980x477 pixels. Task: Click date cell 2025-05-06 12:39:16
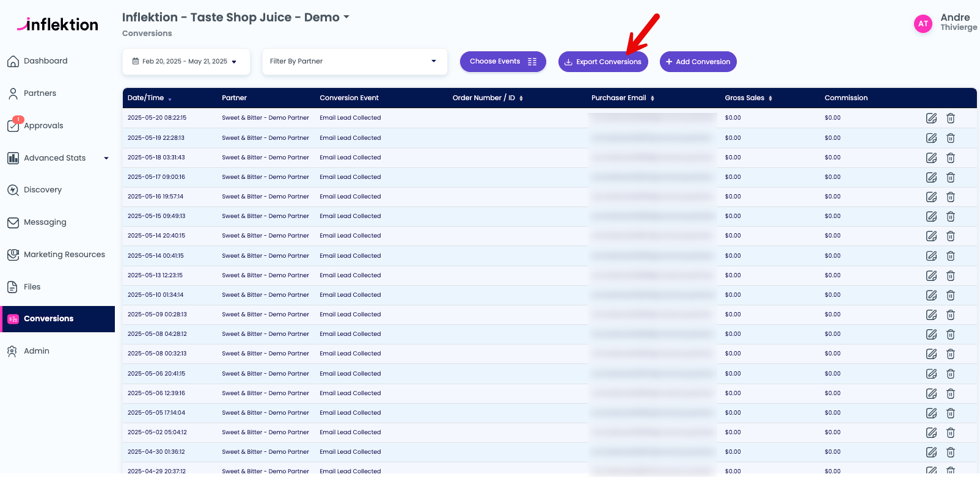156,393
